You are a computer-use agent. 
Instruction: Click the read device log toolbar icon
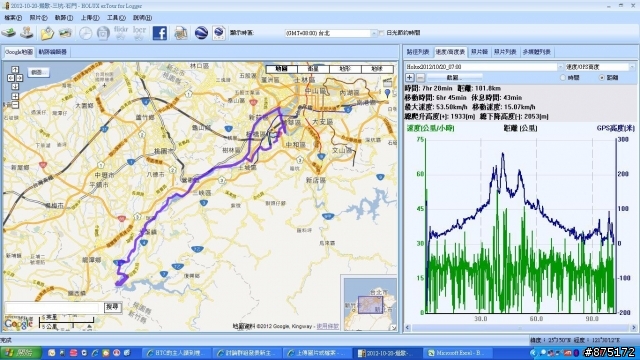click(x=9, y=33)
